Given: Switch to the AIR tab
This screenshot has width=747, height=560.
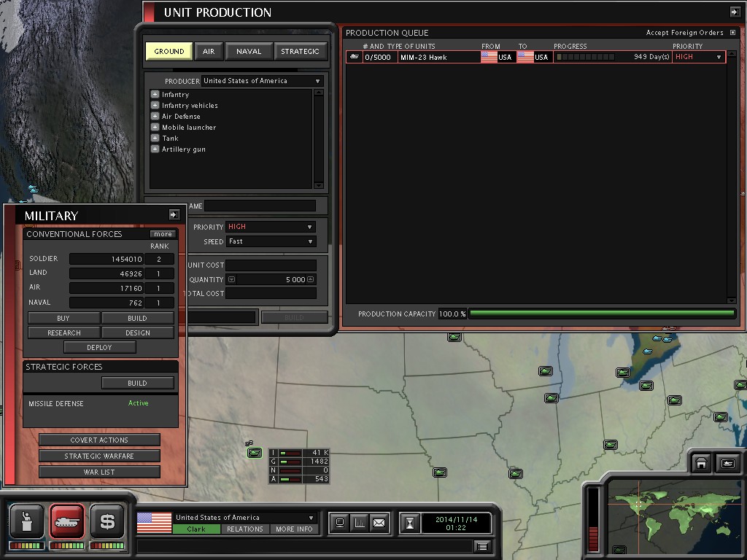Looking at the screenshot, I should pyautogui.click(x=209, y=51).
